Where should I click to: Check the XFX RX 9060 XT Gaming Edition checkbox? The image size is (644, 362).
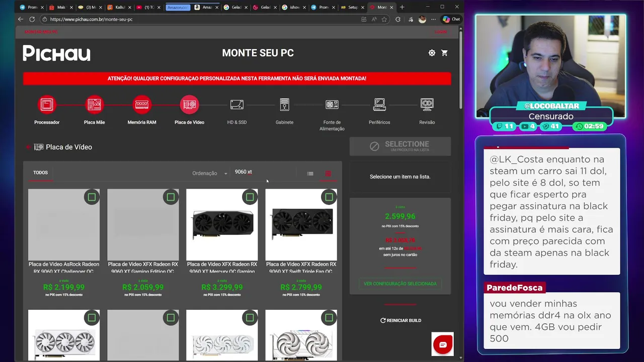pyautogui.click(x=171, y=197)
